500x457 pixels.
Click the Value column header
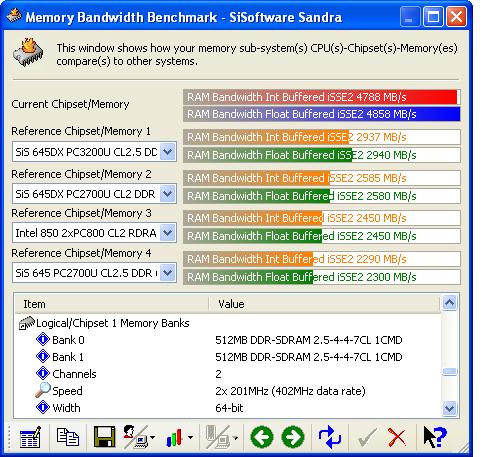325,304
